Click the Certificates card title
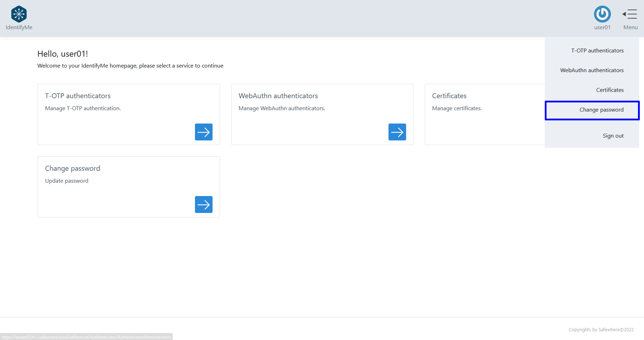This screenshot has width=644, height=340. pyautogui.click(x=449, y=96)
